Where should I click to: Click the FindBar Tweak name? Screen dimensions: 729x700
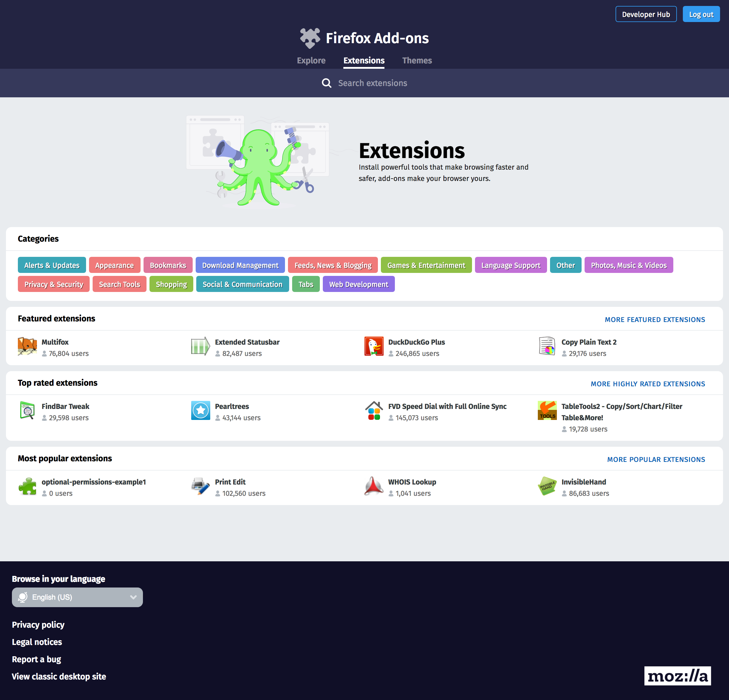click(66, 406)
